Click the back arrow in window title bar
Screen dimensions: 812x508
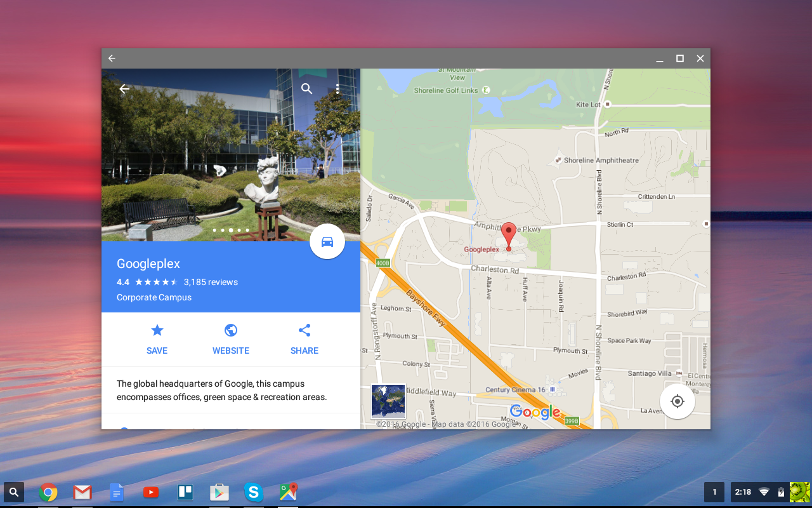click(112, 58)
